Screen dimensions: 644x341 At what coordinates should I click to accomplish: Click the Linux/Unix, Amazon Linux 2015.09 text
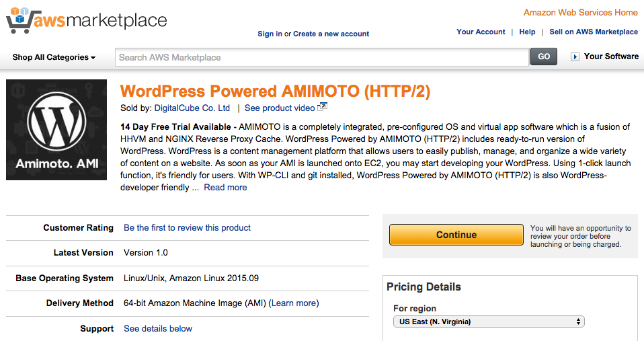click(191, 278)
